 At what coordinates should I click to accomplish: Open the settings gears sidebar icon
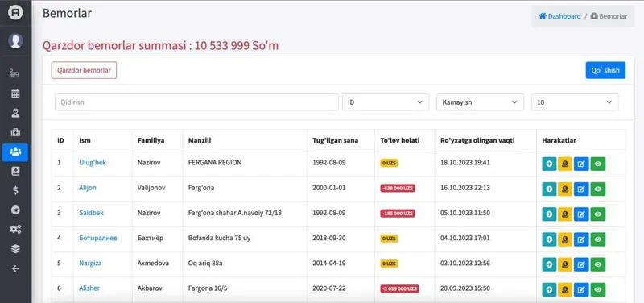pos(15,230)
